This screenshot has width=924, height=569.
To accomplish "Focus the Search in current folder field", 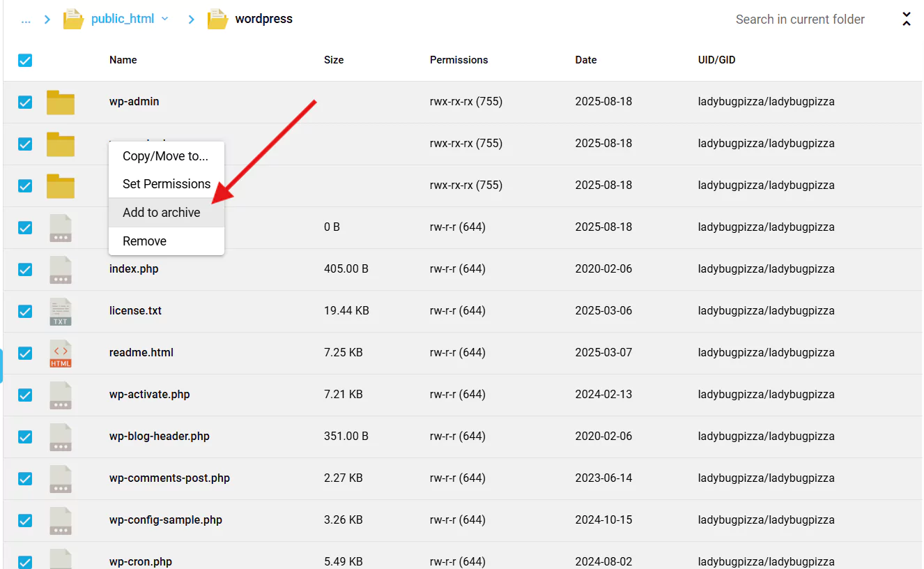I will pyautogui.click(x=800, y=20).
